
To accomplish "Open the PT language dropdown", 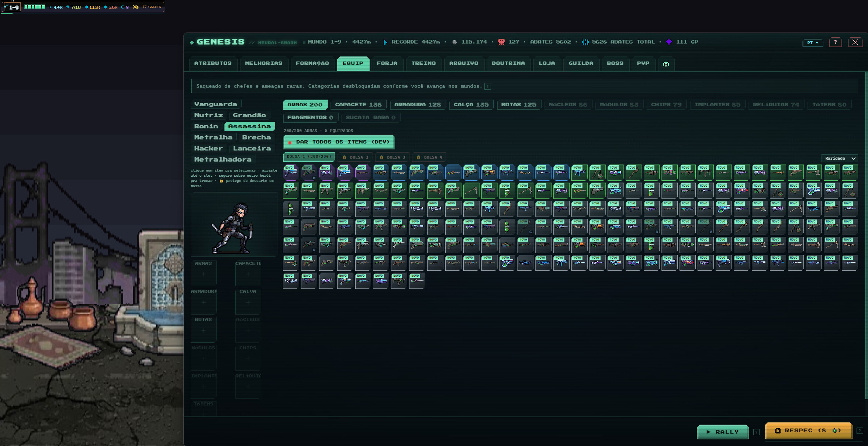I will tap(812, 43).
